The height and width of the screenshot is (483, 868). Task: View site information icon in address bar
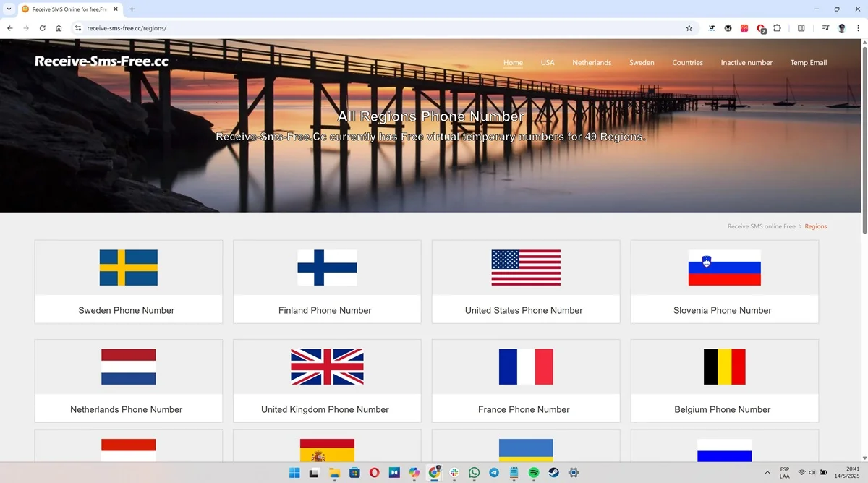(x=78, y=28)
